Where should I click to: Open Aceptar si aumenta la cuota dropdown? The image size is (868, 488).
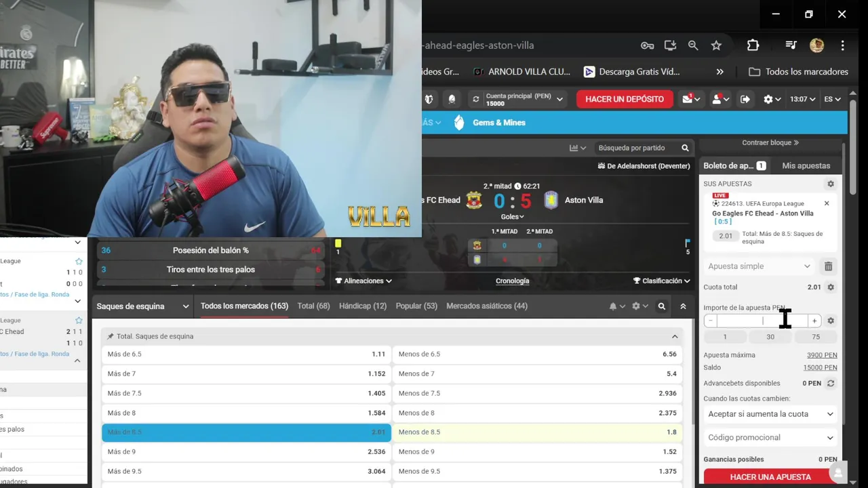click(770, 414)
